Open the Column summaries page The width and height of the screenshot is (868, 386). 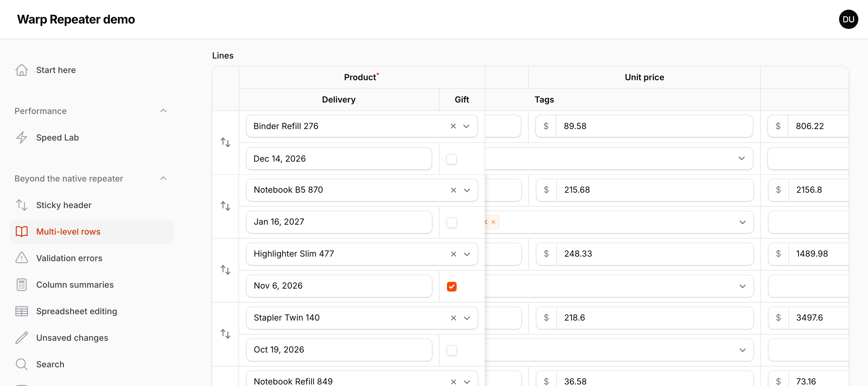(92, 285)
